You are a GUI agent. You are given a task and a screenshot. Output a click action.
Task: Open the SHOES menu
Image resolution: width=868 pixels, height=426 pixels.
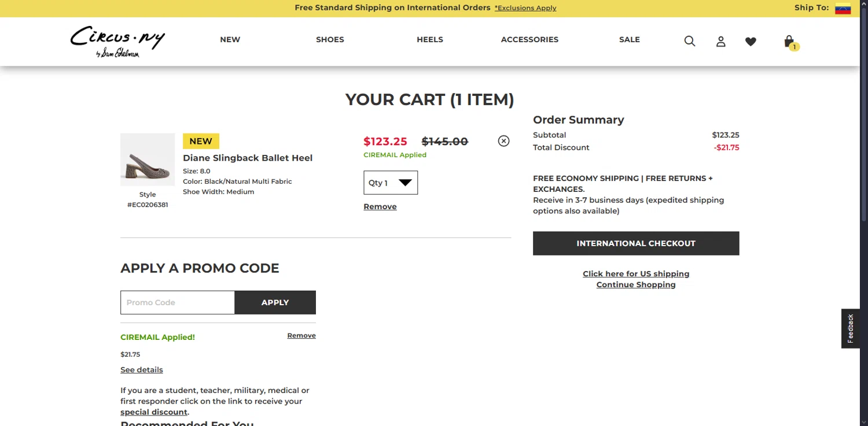[x=330, y=40]
